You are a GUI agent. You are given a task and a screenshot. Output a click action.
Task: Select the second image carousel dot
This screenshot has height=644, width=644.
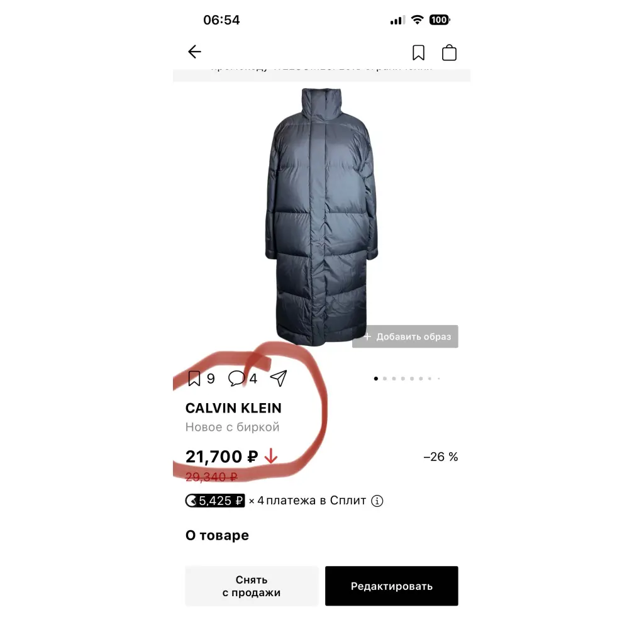click(385, 379)
